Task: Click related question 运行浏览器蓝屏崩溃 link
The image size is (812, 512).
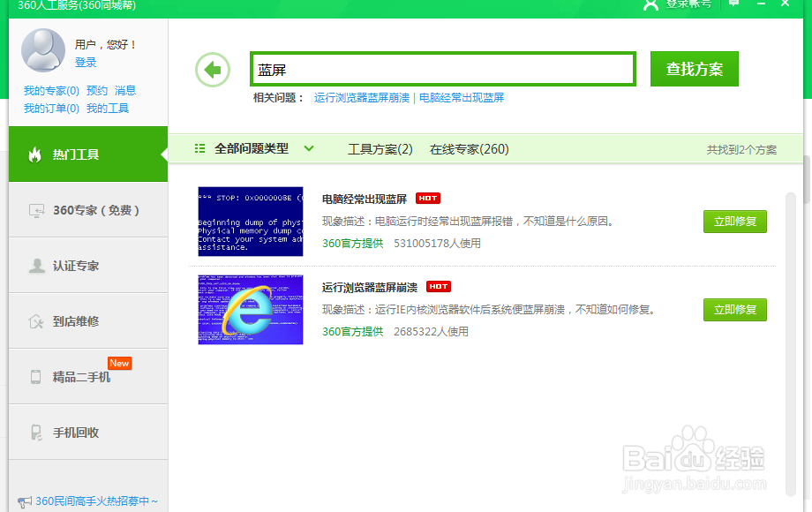Action: point(362,98)
